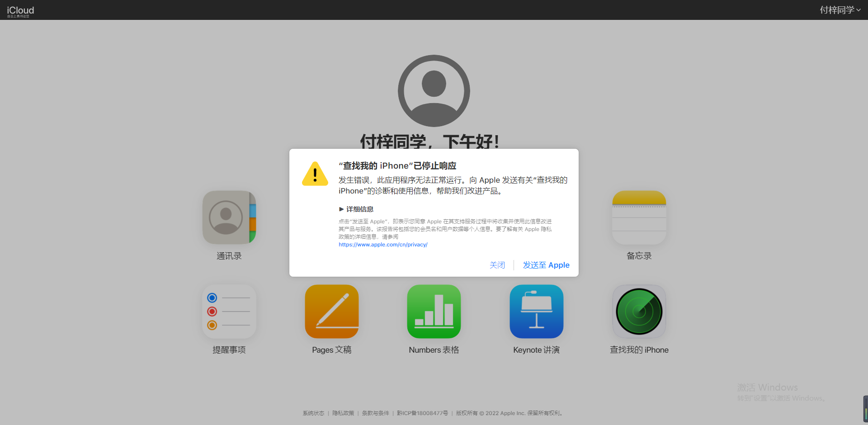Viewport: 868px width, 425px height.
Task: Click the 发送至 Apple button
Action: point(546,265)
